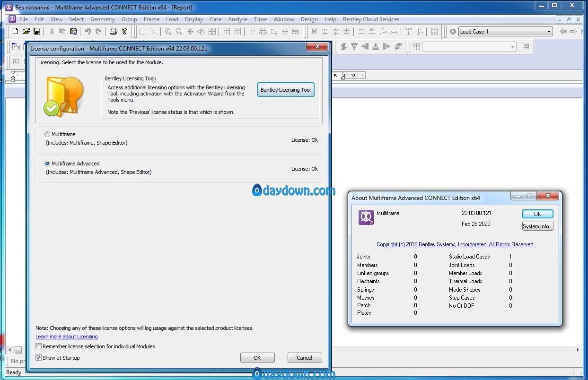Click the Bentley Licensing Tool button
588x380 pixels.
[286, 90]
